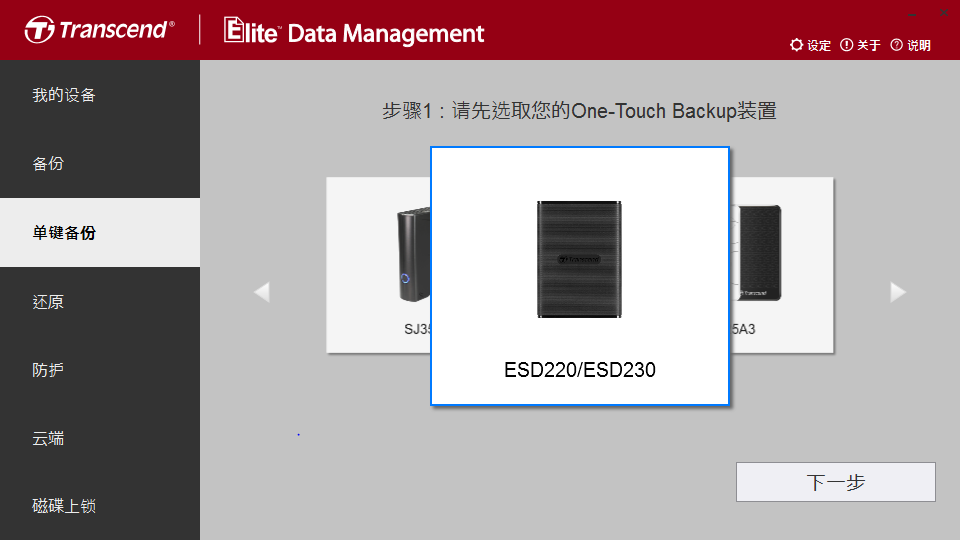This screenshot has height=540, width=960.
Task: Click the 下一步 button
Action: point(836,482)
